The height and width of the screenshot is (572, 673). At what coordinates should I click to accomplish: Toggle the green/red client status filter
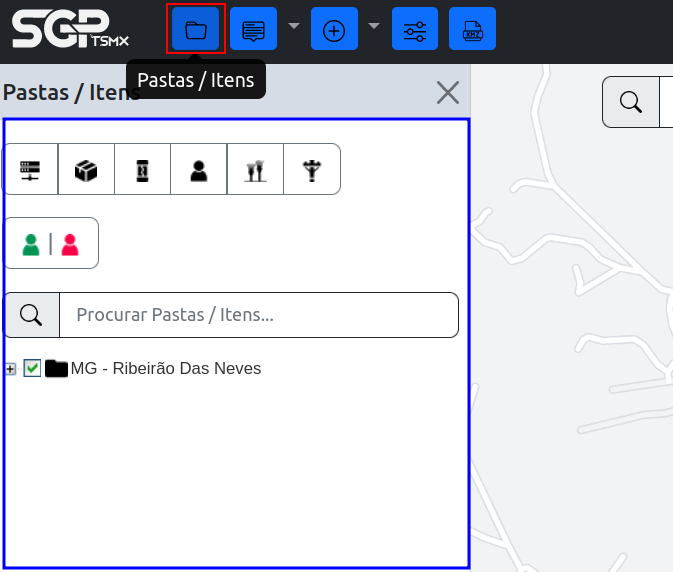51,243
